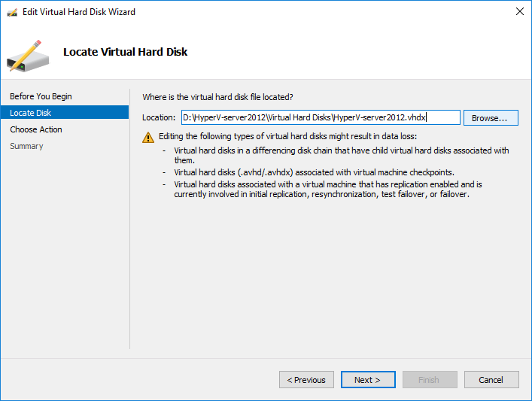The image size is (532, 401).
Task: Click the Location label text
Action: 160,117
